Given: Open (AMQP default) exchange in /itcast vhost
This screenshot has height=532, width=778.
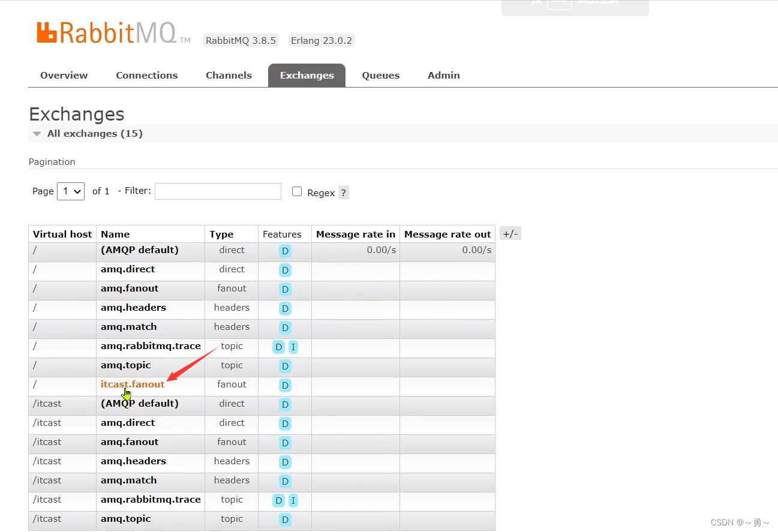Looking at the screenshot, I should (140, 403).
